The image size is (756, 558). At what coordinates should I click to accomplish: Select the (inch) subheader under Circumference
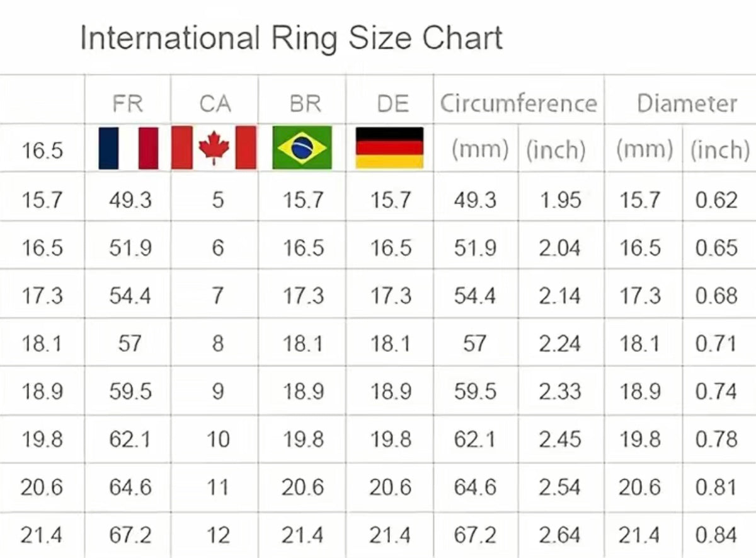click(x=555, y=150)
